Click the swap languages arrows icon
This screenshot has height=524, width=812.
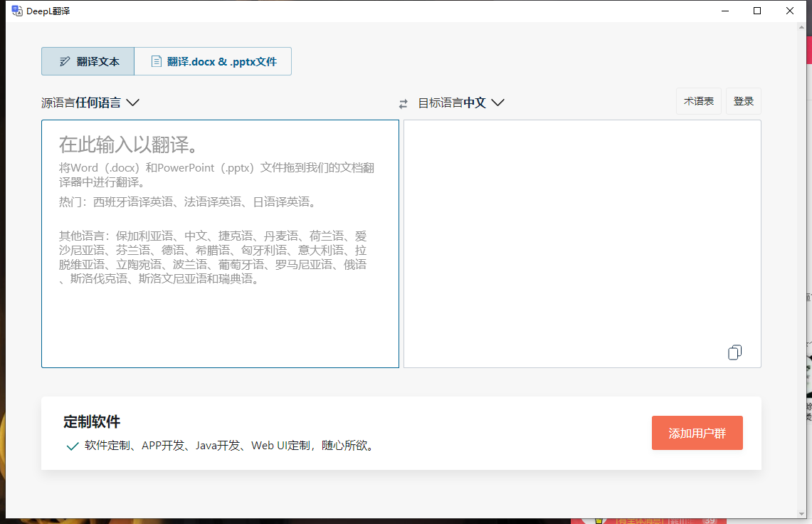point(403,104)
